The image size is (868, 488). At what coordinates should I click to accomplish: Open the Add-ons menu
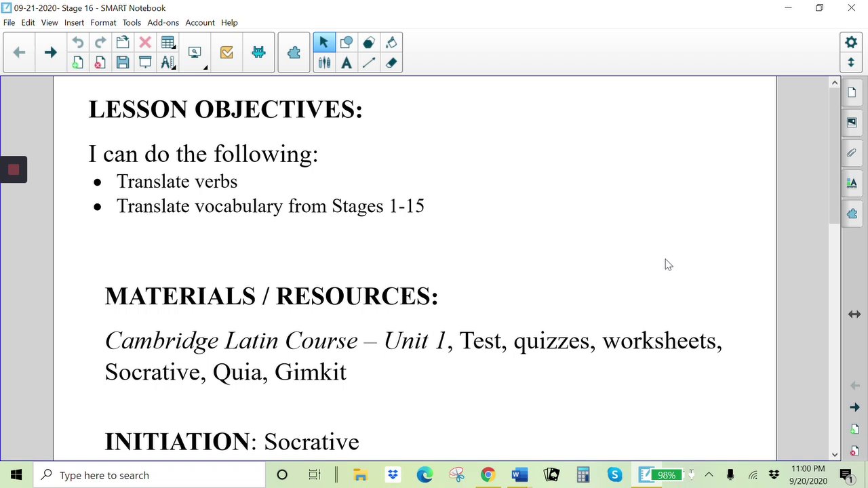pos(163,22)
